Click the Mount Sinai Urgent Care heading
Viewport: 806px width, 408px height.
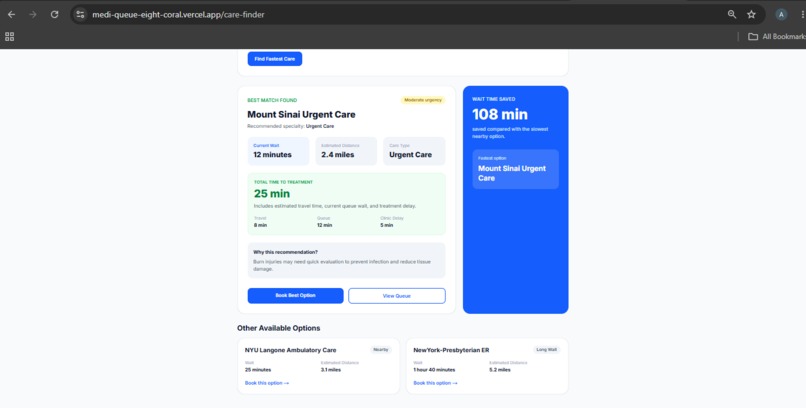coord(301,114)
